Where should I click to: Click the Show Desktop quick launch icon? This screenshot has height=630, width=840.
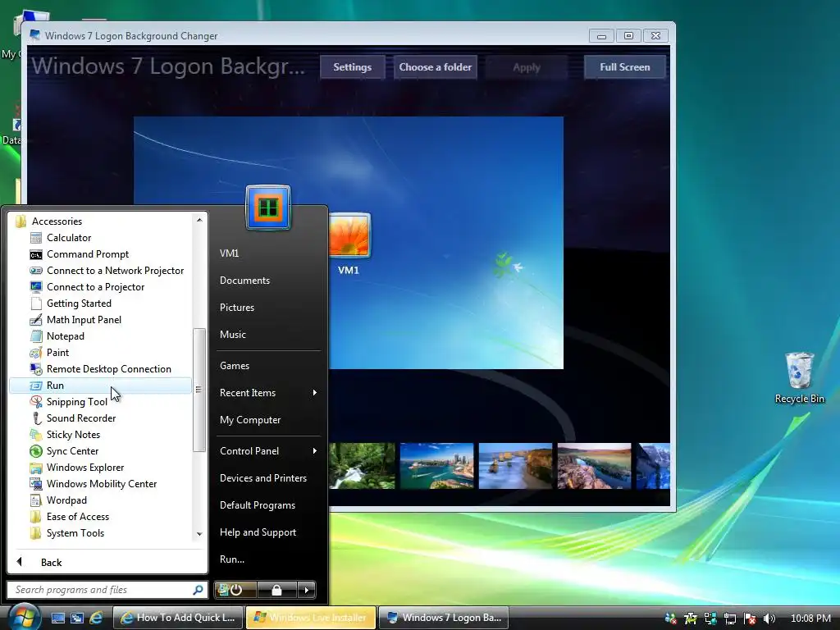coord(58,618)
